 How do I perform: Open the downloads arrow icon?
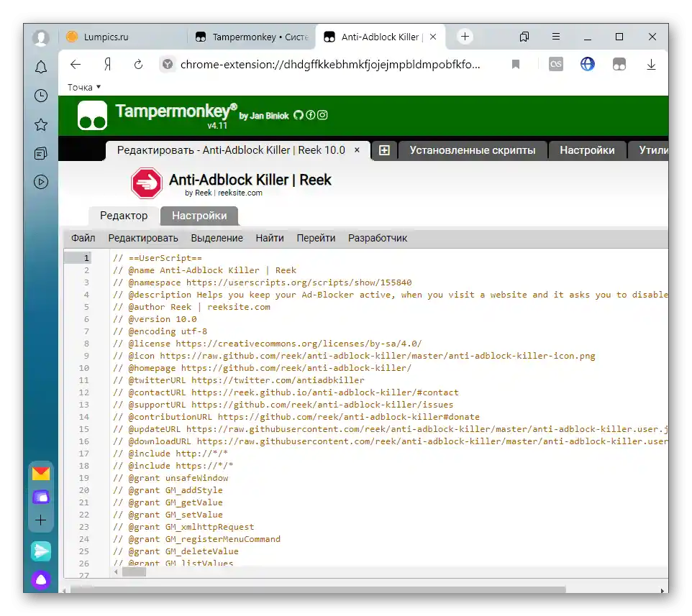click(x=651, y=65)
